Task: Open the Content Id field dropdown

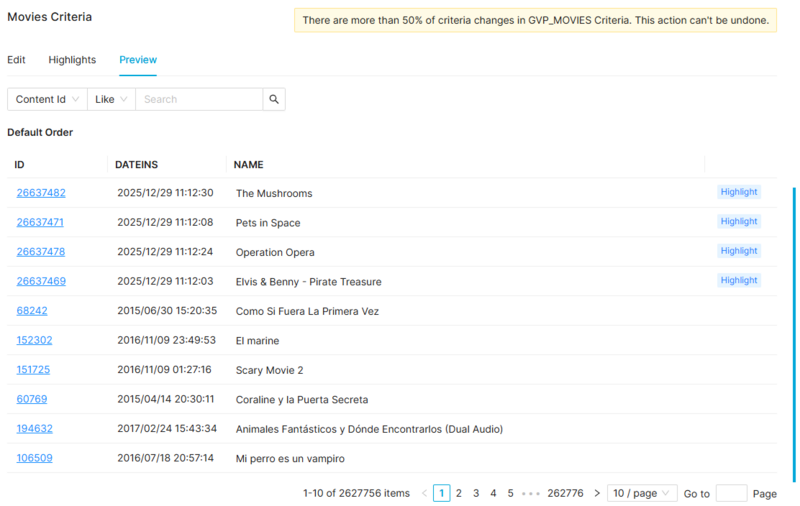Action: [47, 99]
